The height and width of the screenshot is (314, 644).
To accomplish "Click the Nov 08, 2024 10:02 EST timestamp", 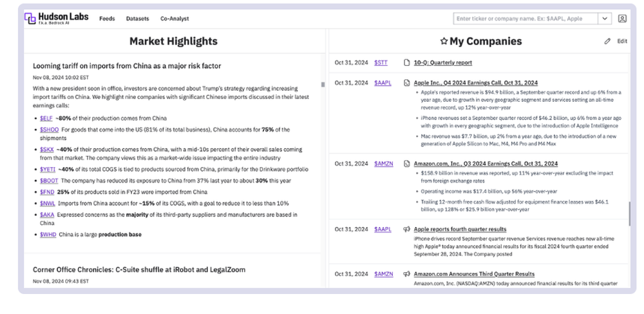I will [61, 77].
